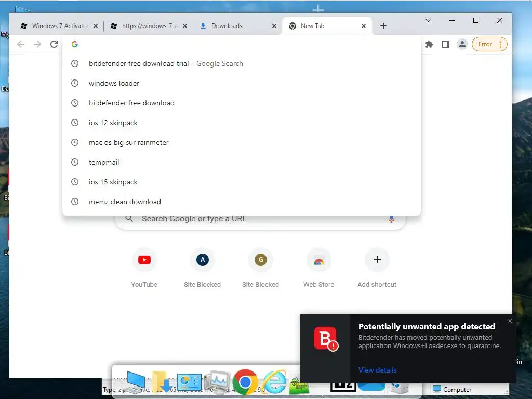Image resolution: width=532 pixels, height=399 pixels.
Task: Select mac os big sur rainmeter suggestion
Action: coord(242,142)
